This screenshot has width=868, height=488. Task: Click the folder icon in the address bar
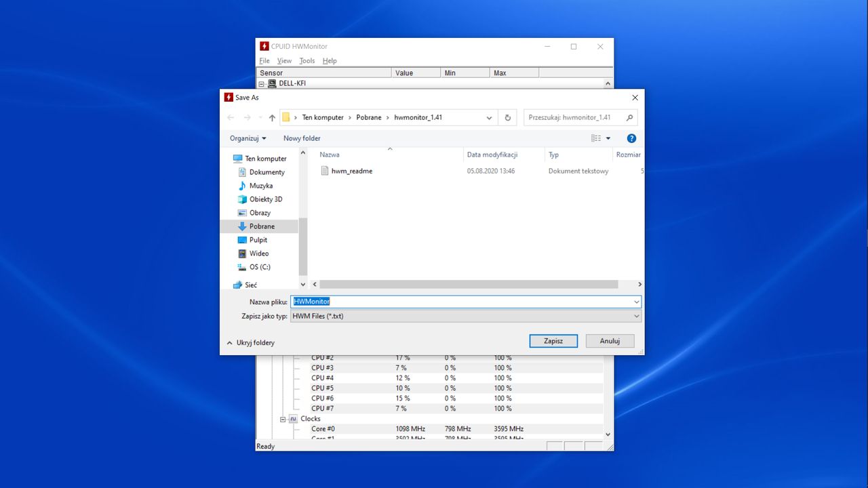(286, 117)
